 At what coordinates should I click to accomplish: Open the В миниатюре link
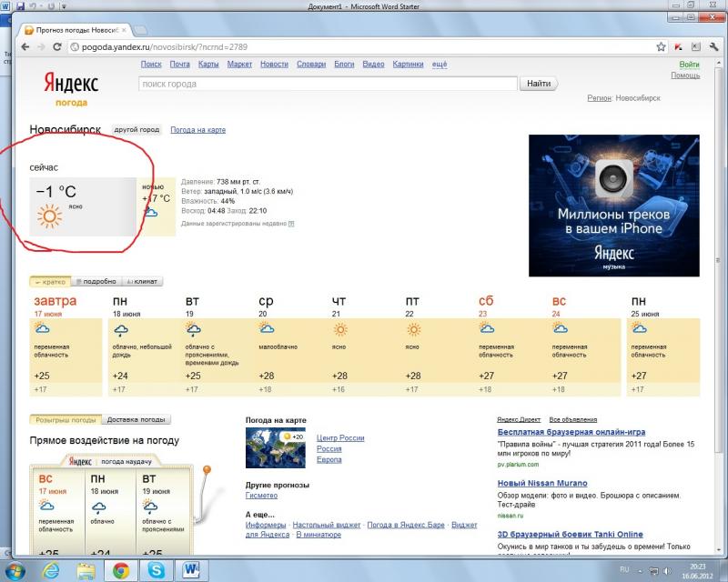click(x=318, y=534)
